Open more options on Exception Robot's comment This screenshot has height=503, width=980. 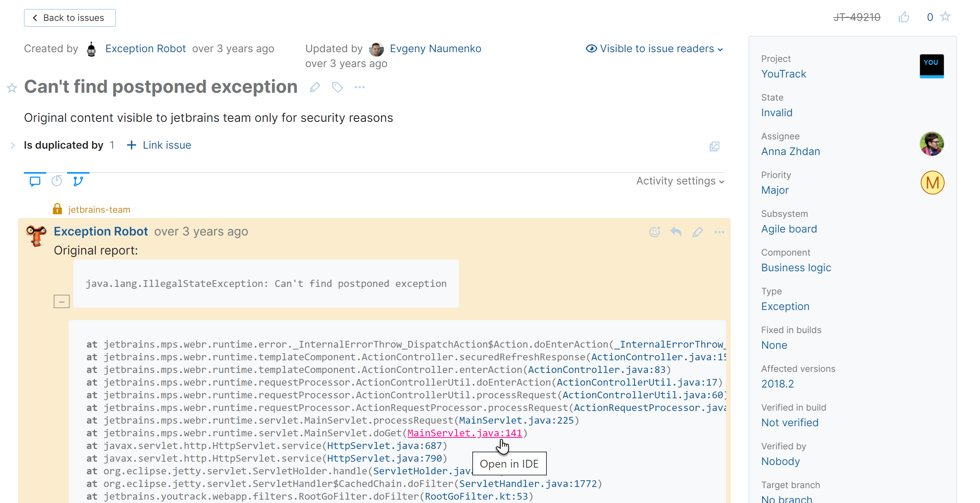tap(719, 232)
